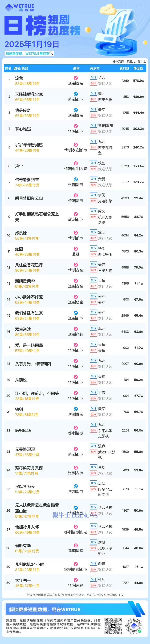Click the 热度值 column header
This screenshot has height=644, width=150.
point(138,68)
